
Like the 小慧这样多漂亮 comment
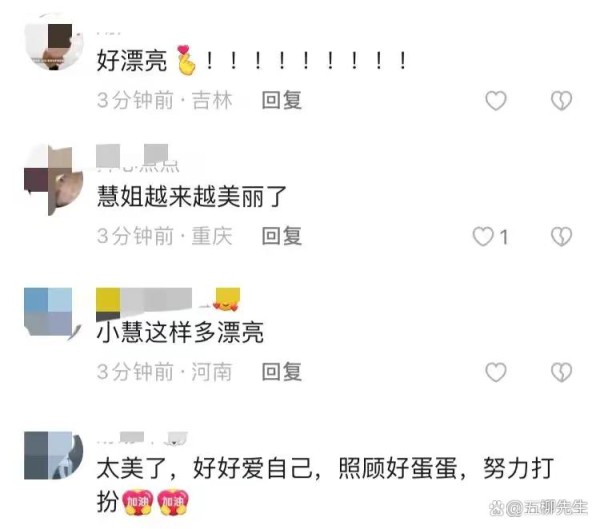pyautogui.click(x=496, y=372)
